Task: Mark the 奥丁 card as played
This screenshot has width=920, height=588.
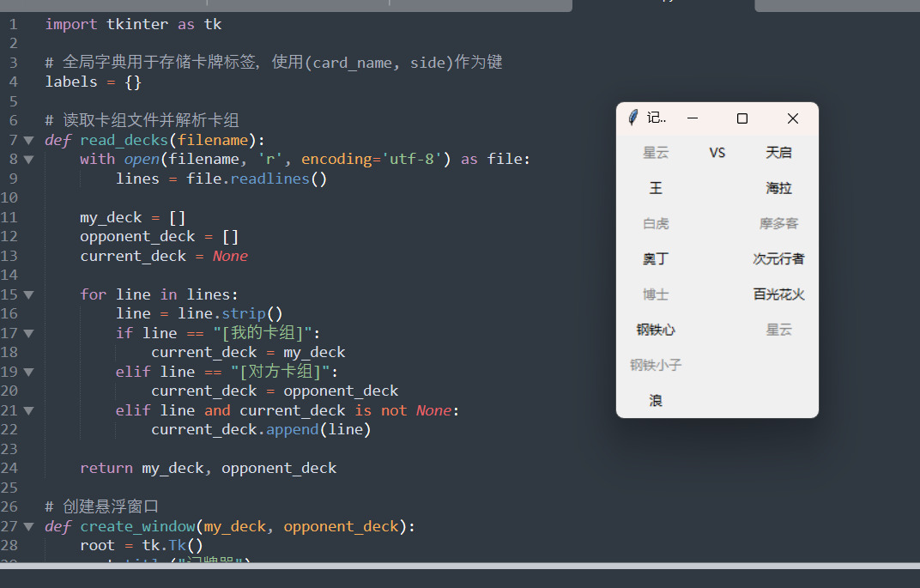Action: coord(656,258)
